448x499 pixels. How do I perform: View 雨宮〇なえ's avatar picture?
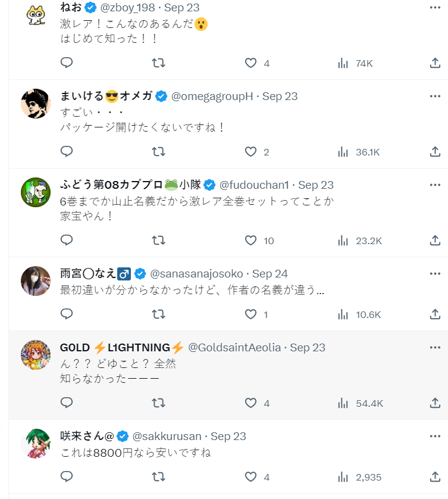pyautogui.click(x=36, y=281)
